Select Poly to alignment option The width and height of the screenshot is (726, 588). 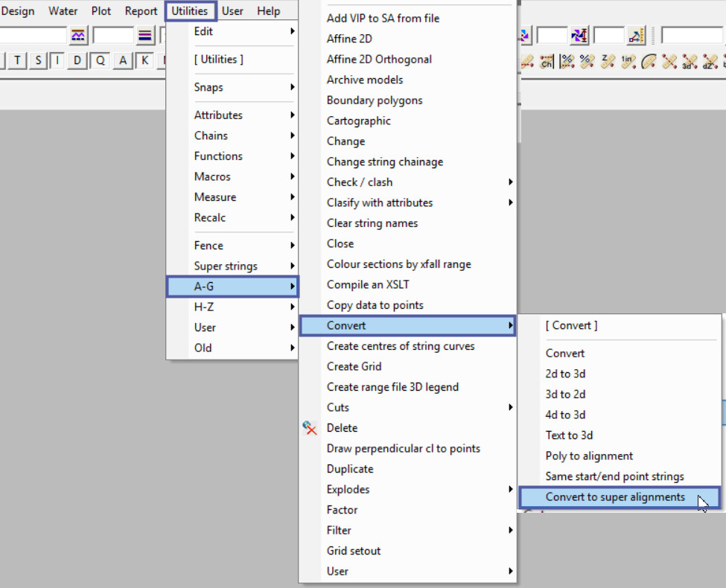tap(620, 456)
